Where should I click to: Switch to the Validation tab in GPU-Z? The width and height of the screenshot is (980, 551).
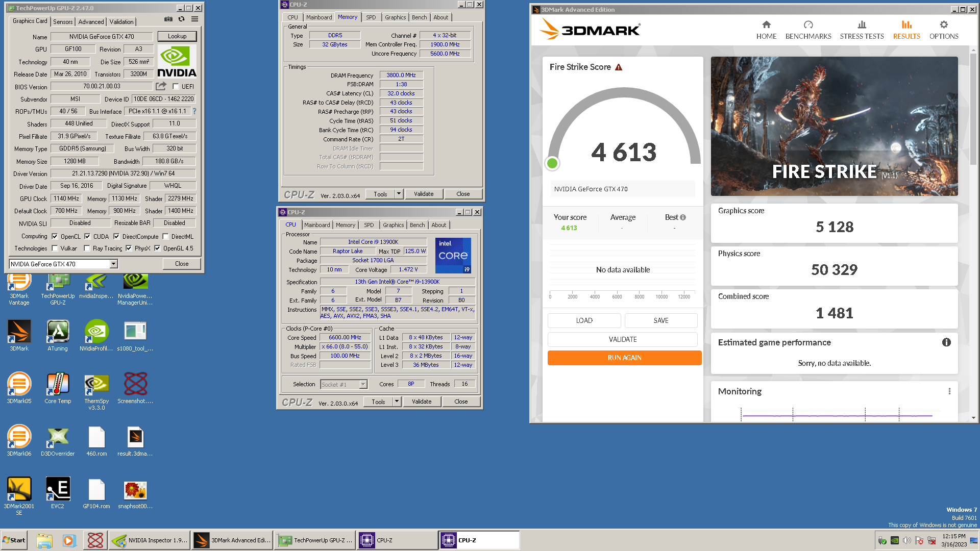pyautogui.click(x=121, y=22)
